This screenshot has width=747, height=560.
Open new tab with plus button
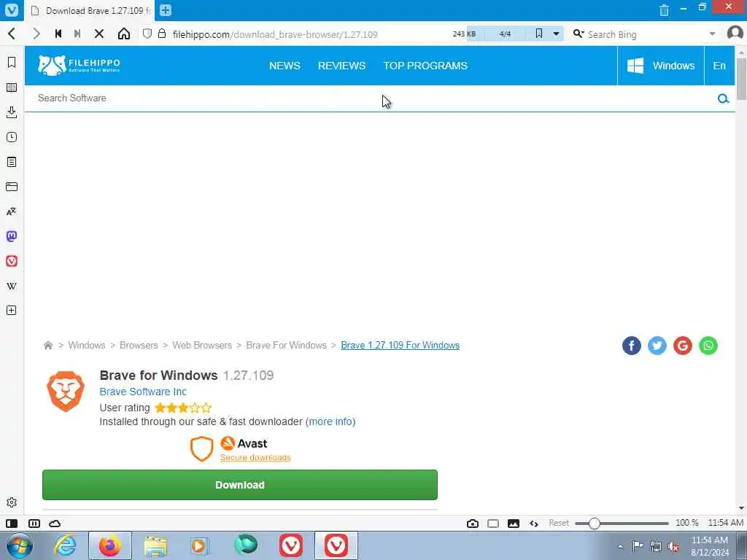166,10
